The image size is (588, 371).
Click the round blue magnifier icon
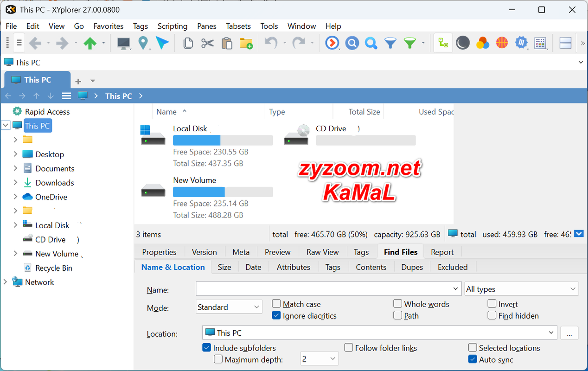[352, 44]
